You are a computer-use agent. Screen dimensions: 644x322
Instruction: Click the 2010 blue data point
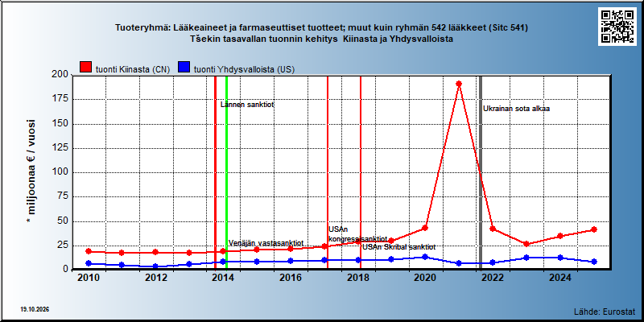coord(89,263)
